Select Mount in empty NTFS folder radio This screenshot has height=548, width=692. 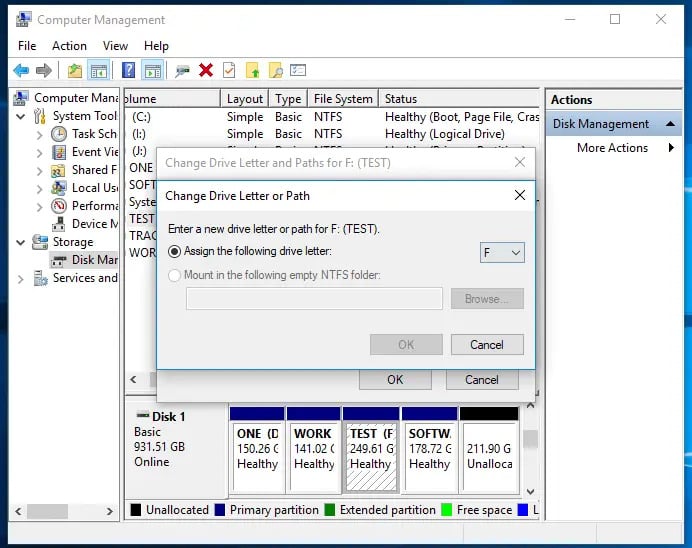tap(174, 275)
